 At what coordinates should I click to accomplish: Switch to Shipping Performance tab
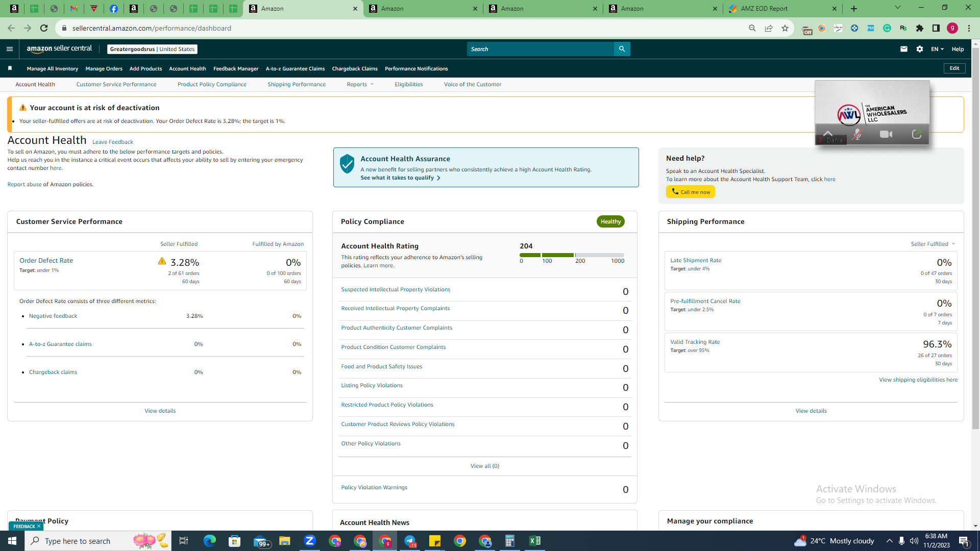pos(297,84)
